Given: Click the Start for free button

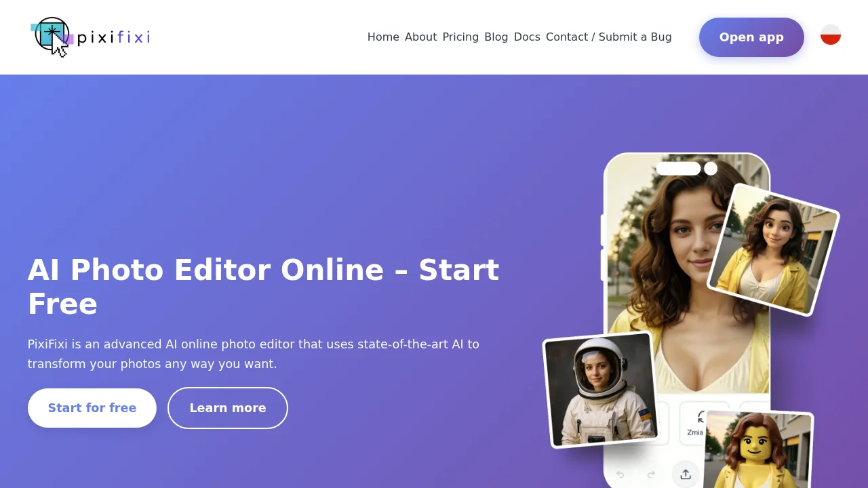Looking at the screenshot, I should point(92,408).
